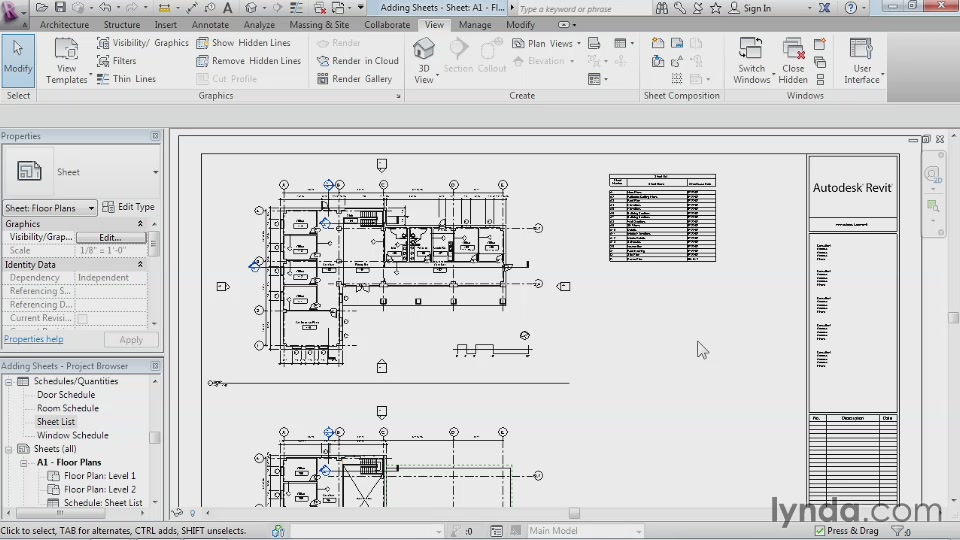Select the Modify tool
960x540 pixels.
[x=18, y=60]
